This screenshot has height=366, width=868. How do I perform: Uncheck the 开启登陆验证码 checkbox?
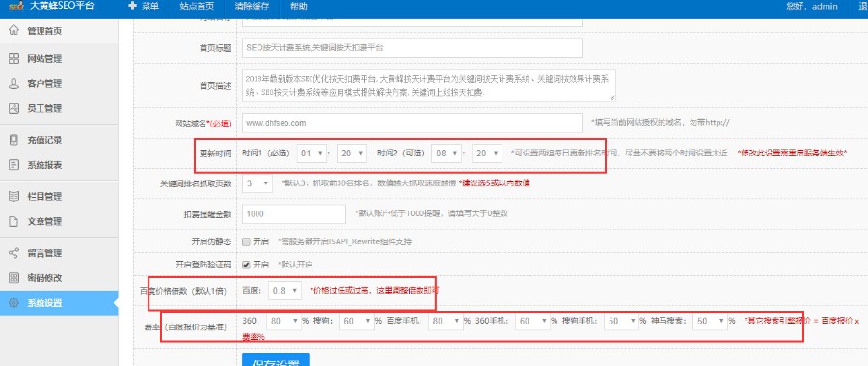(x=246, y=265)
